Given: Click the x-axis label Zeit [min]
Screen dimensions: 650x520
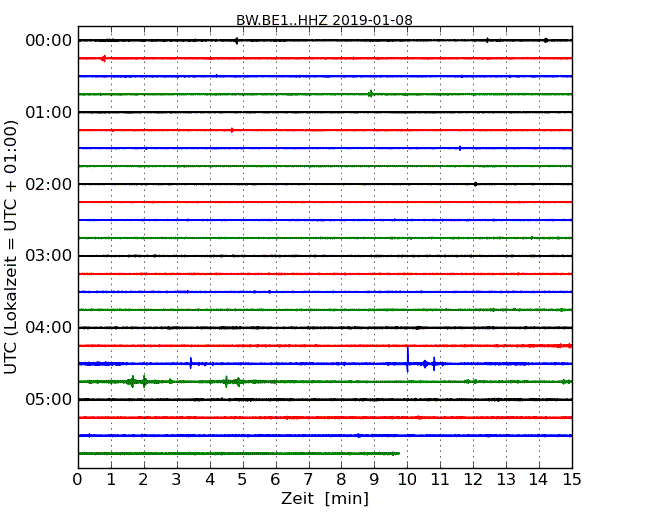Looking at the screenshot, I should (x=325, y=498).
